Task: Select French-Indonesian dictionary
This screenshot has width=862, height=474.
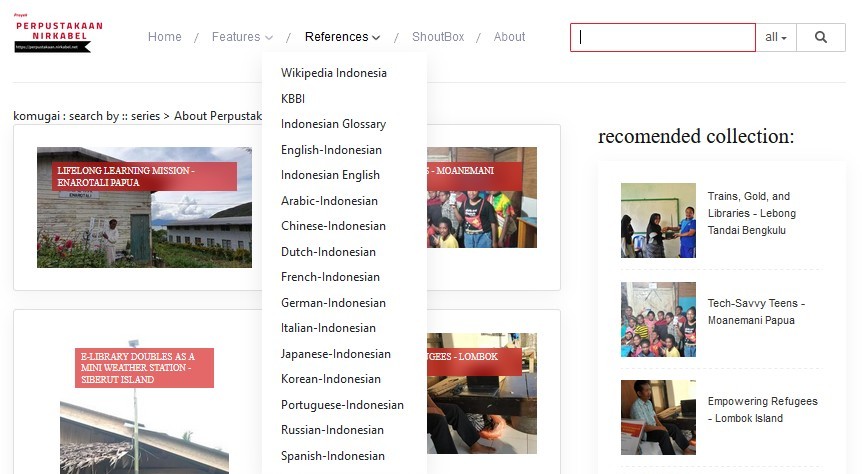Action: coord(330,277)
